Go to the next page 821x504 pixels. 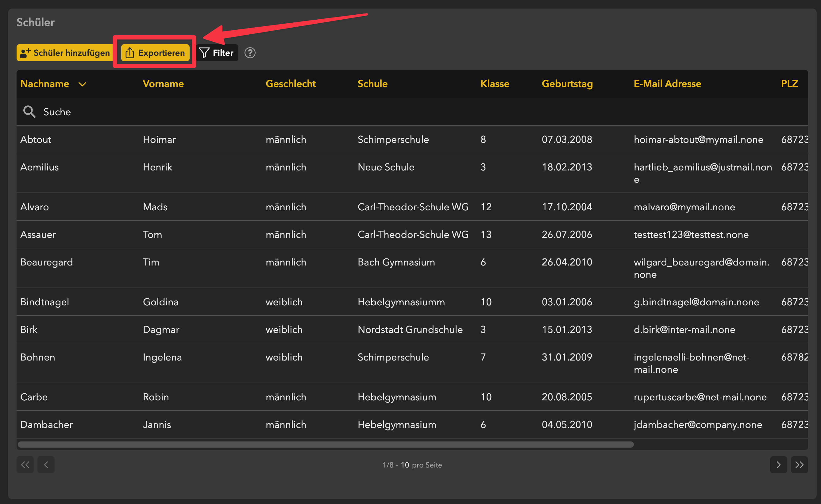click(x=778, y=465)
